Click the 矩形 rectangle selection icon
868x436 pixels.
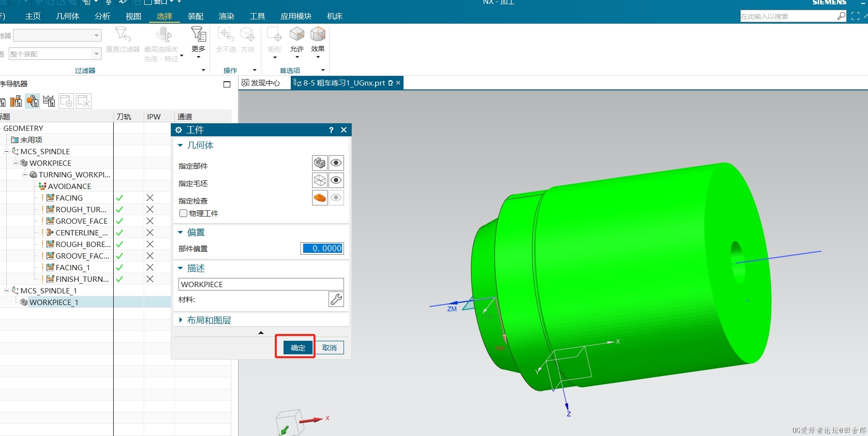274,34
